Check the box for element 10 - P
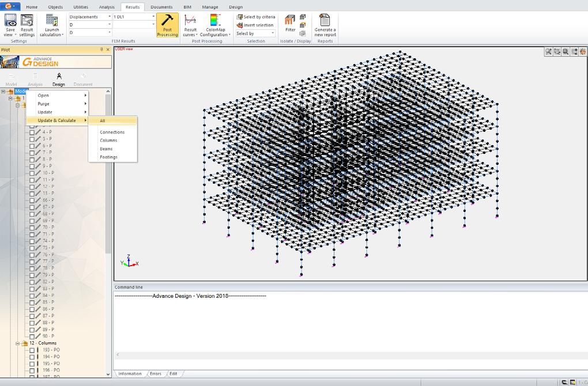This screenshot has height=386, width=588. tap(32, 173)
